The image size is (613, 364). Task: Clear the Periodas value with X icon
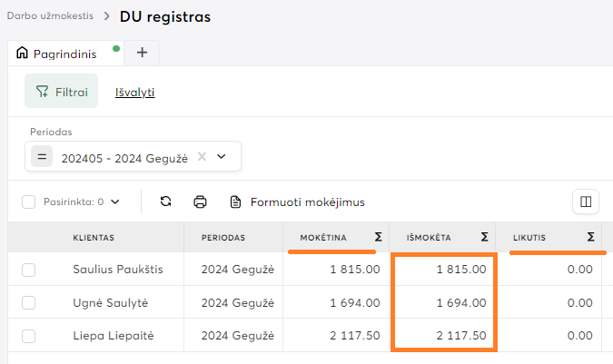click(202, 156)
